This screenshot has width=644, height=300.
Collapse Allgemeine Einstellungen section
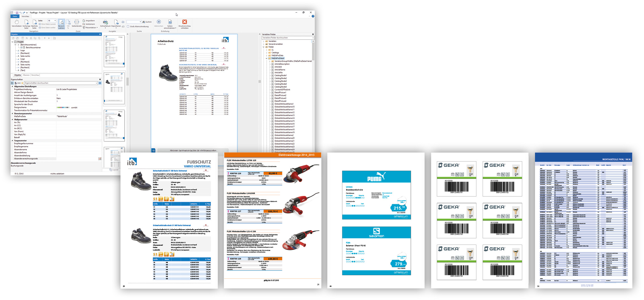click(12, 86)
